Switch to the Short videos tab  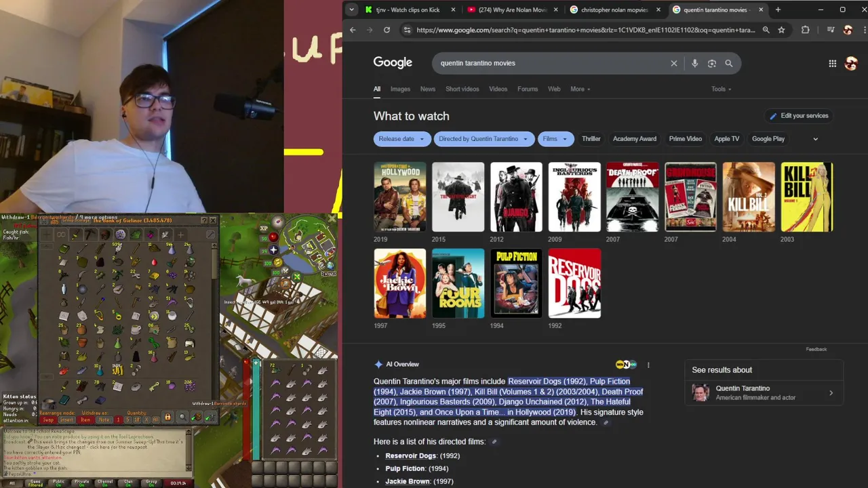(x=462, y=89)
